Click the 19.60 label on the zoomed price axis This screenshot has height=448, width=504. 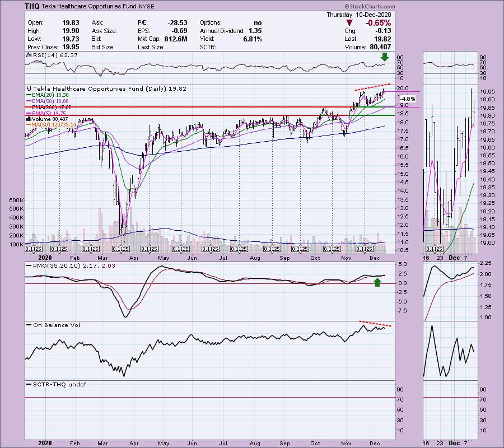pyautogui.click(x=487, y=148)
